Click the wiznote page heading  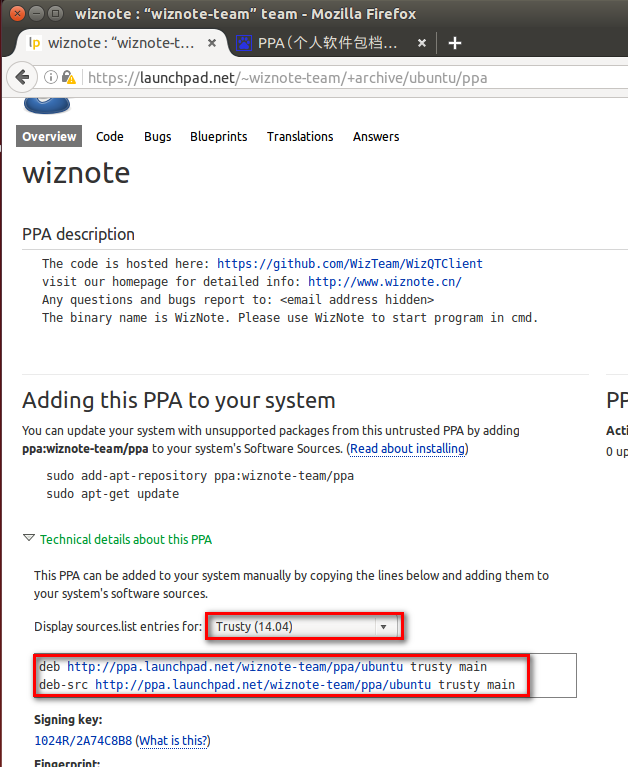tap(76, 173)
